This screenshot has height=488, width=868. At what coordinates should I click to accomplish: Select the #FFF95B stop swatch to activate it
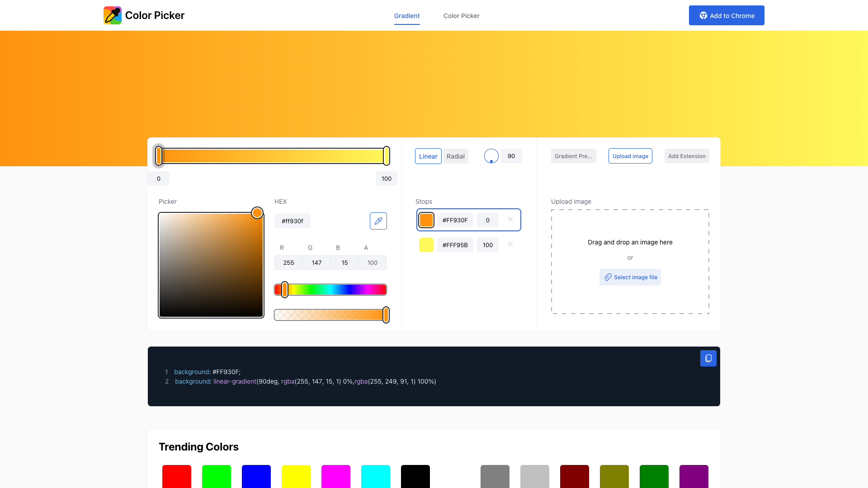[426, 244]
